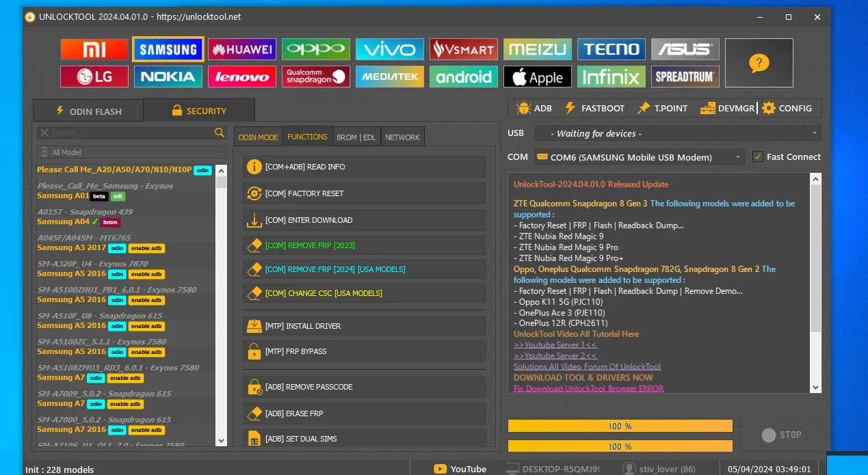Select the Samsung brand logo

[168, 49]
